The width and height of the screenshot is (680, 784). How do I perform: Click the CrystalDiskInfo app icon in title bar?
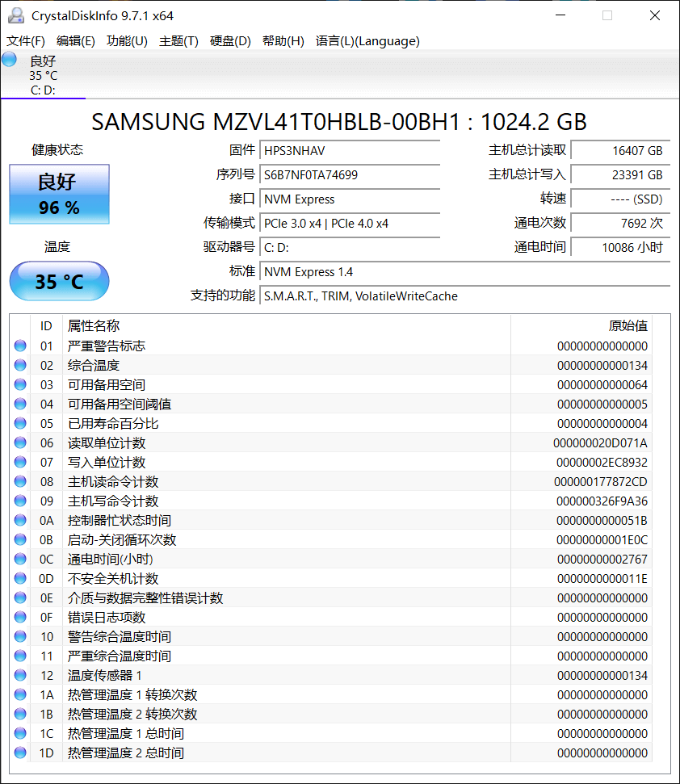(x=16, y=15)
